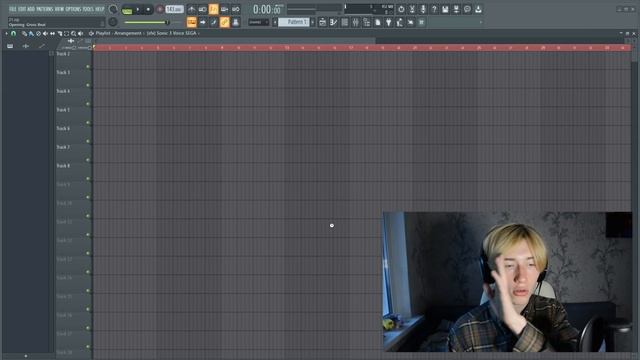Click the tempo value field
The image size is (640, 360).
coord(174,9)
